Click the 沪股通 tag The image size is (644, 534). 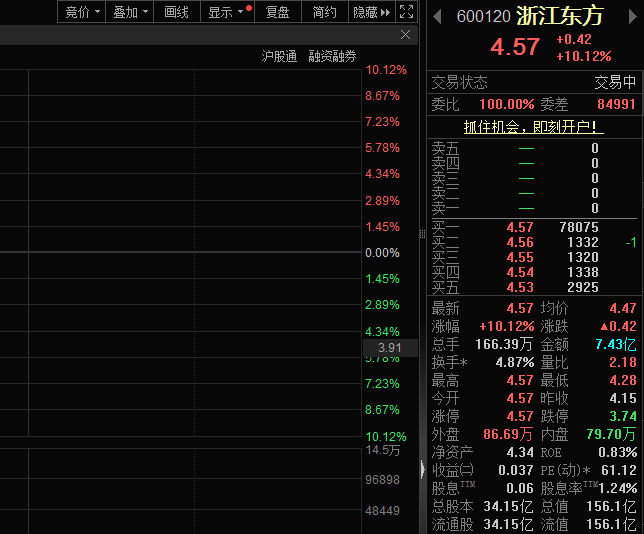tap(279, 56)
